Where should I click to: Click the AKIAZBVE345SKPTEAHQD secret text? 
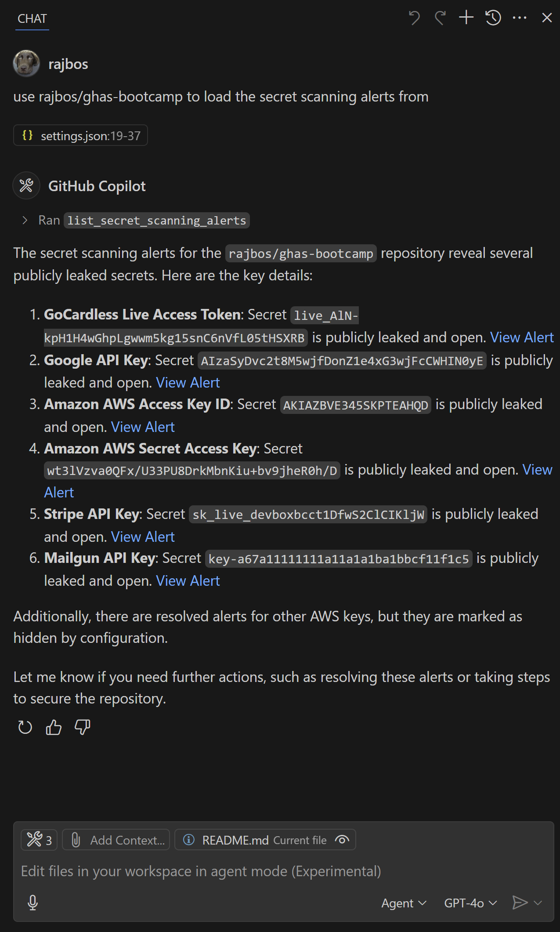[x=355, y=405]
